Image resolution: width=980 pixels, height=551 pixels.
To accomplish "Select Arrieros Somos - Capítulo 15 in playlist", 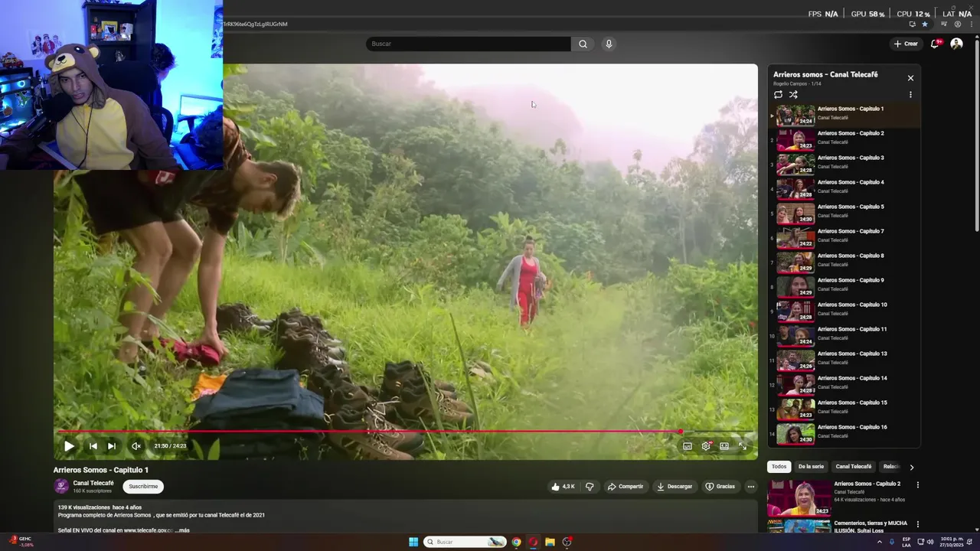I will (x=844, y=409).
